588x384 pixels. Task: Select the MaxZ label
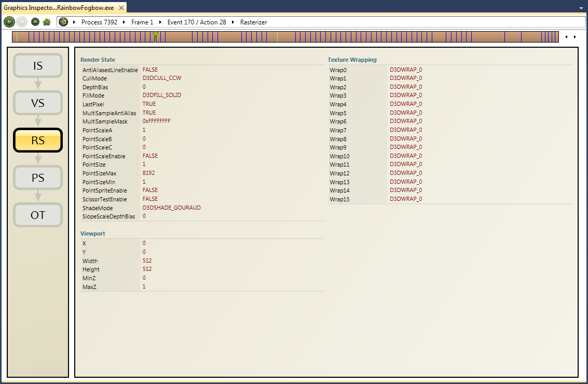[89, 287]
